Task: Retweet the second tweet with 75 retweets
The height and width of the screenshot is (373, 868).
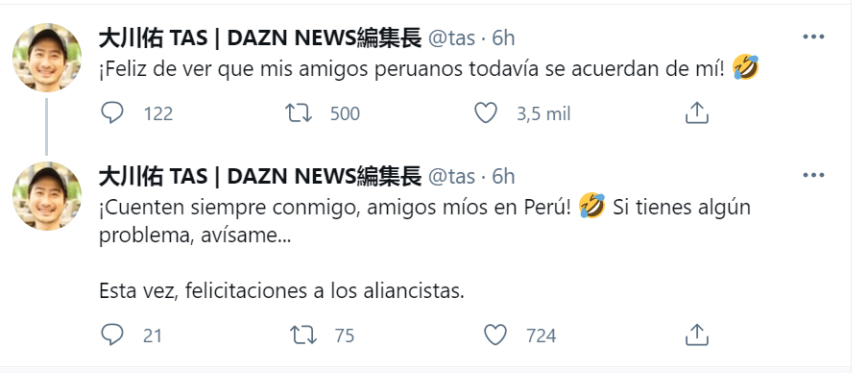Action: [x=303, y=335]
